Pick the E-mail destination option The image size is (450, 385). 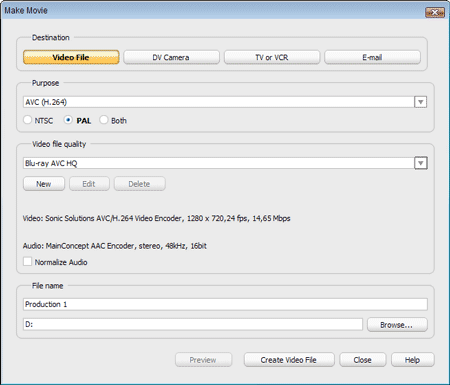tap(372, 57)
